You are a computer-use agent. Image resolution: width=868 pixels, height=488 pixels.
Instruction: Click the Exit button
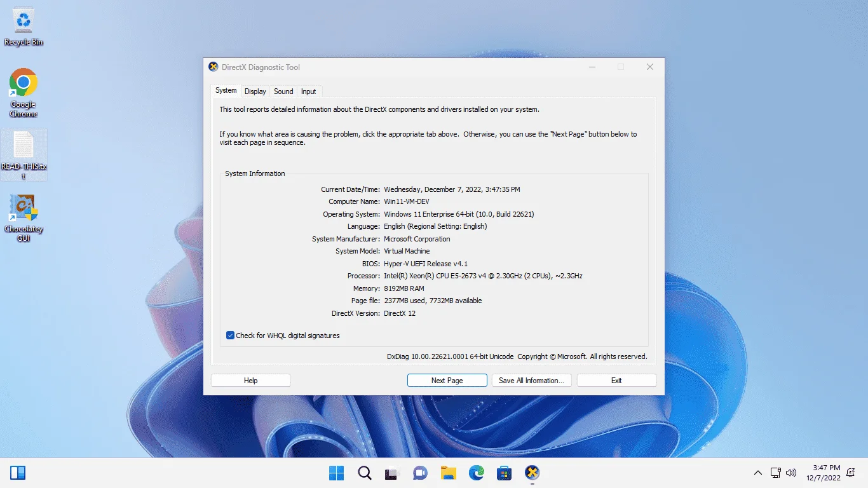point(616,381)
